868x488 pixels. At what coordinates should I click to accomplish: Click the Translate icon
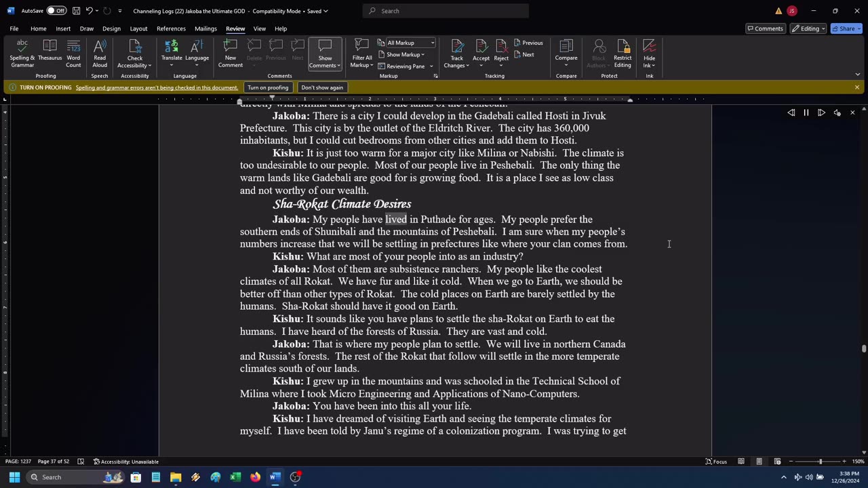pyautogui.click(x=172, y=46)
